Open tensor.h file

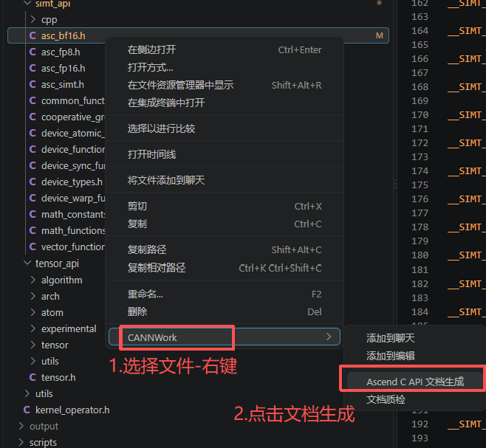58,377
